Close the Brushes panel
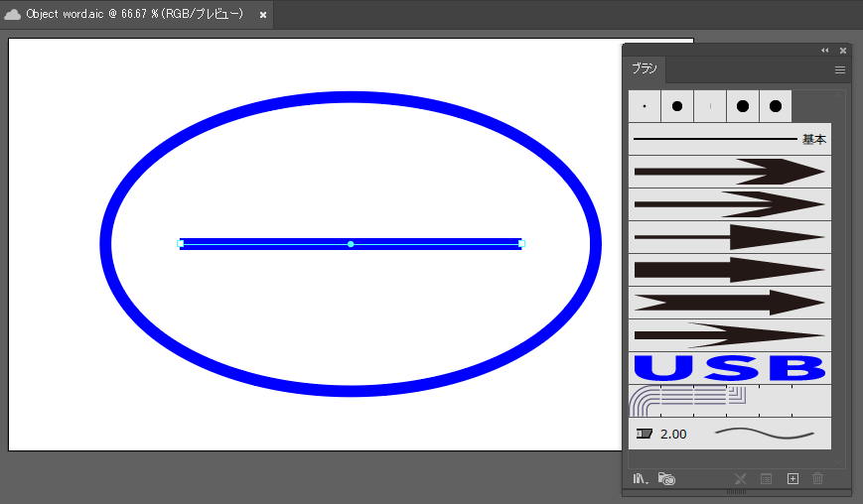Screen dimensions: 863x504 (842, 50)
